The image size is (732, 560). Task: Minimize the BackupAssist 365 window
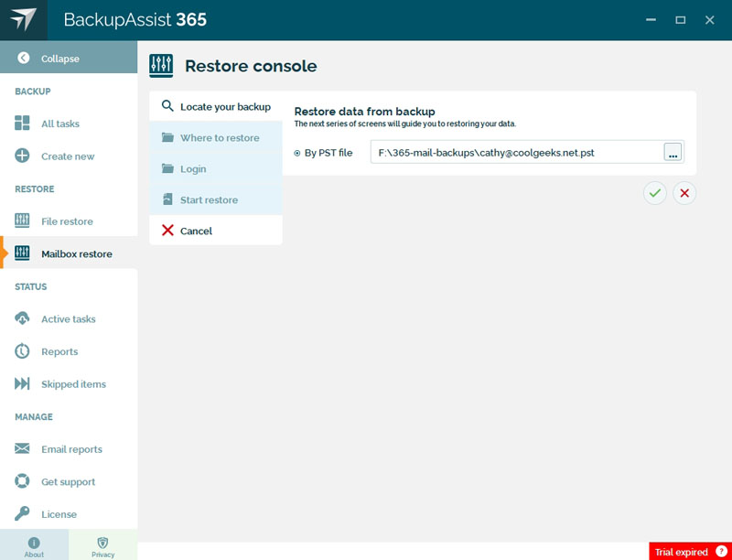pos(651,19)
